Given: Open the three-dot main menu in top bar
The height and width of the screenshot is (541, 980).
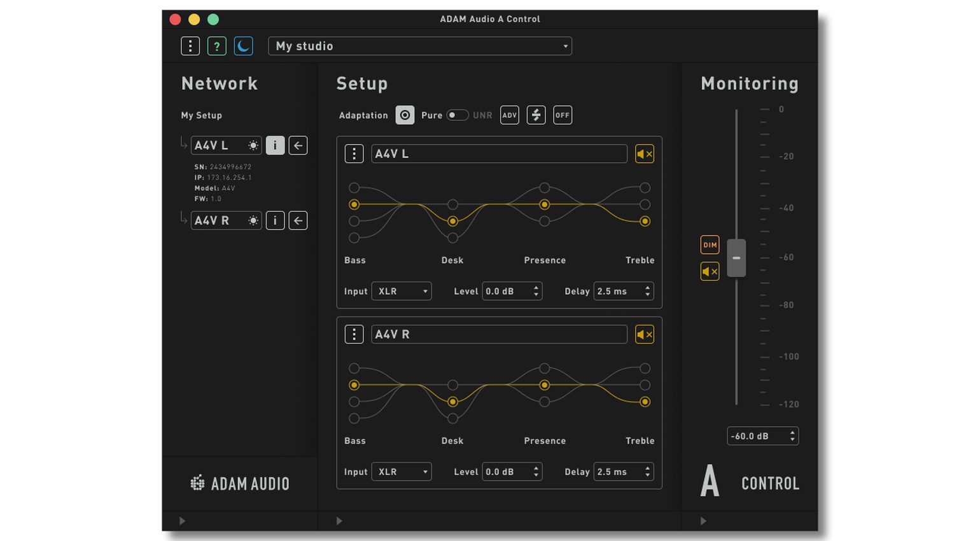Looking at the screenshot, I should click(x=190, y=46).
